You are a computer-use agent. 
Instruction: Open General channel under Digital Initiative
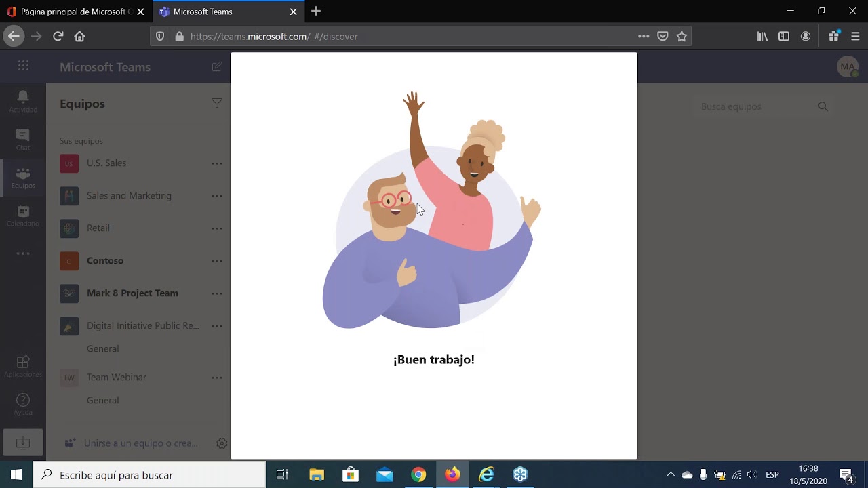point(103,348)
